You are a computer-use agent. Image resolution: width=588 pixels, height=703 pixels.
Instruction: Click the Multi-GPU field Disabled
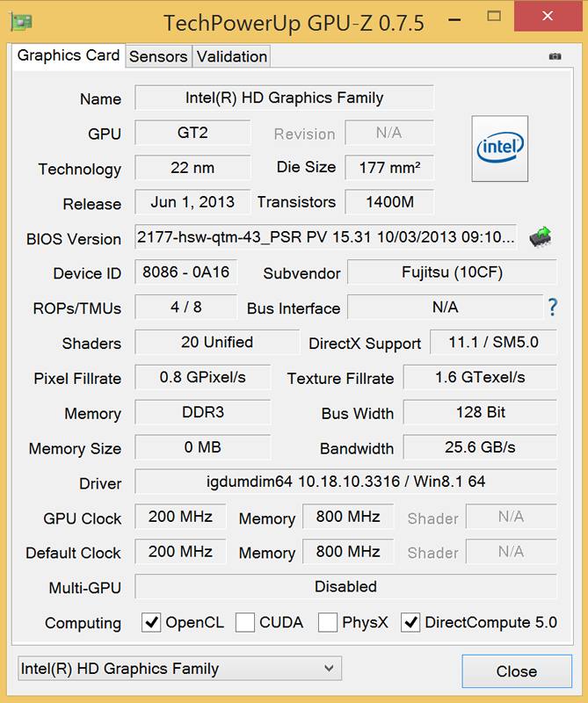[x=345, y=586]
